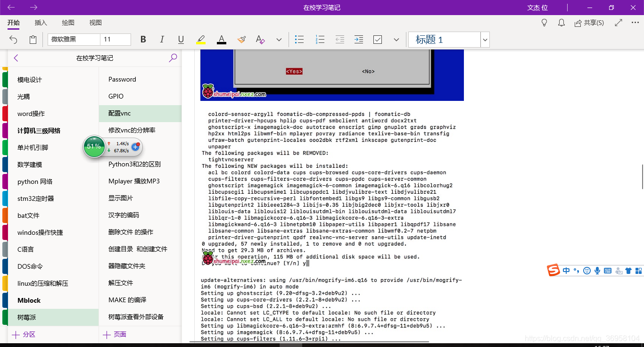The height and width of the screenshot is (347, 644).
Task: Open the font size 11 box
Action: pos(116,40)
